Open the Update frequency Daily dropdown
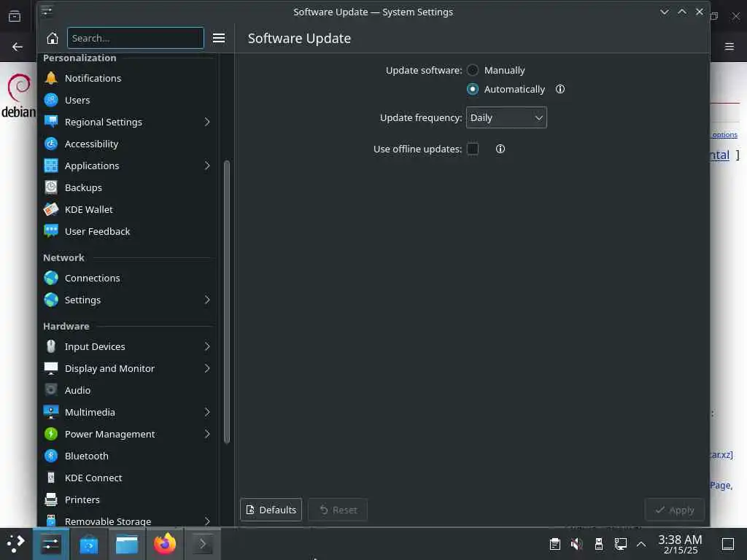The height and width of the screenshot is (560, 747). coord(506,117)
